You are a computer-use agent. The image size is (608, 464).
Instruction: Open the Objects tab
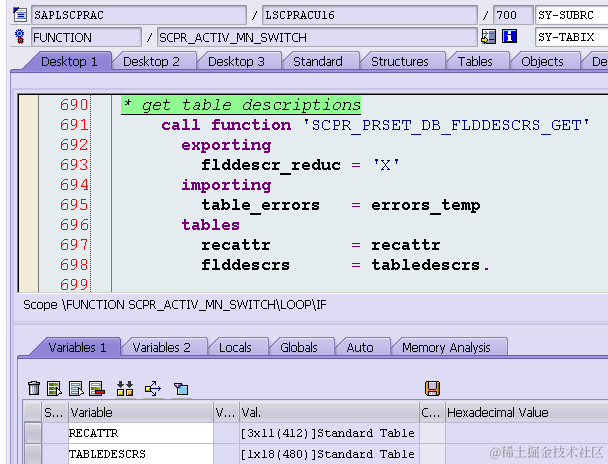click(x=542, y=62)
